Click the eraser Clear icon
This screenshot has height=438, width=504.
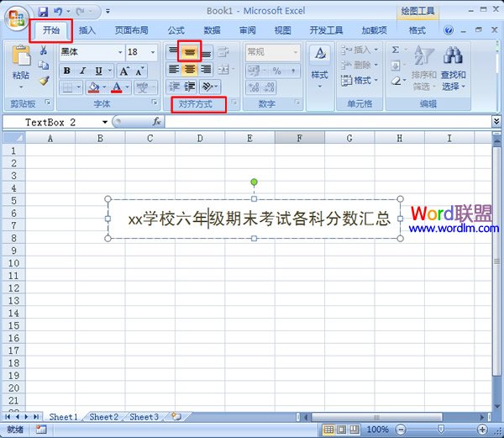point(396,81)
